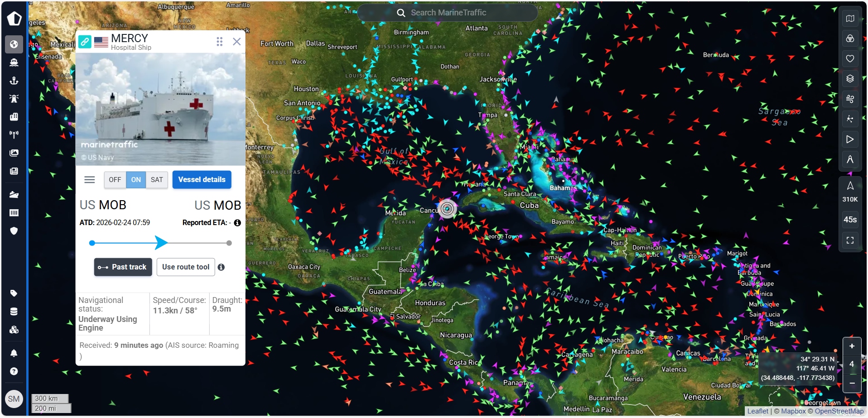The image size is (868, 418).
Task: Click the Past track button
Action: tap(123, 267)
